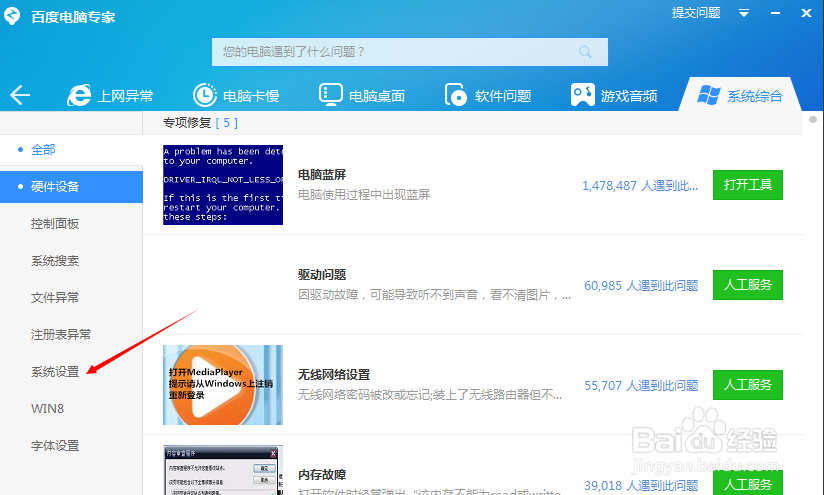
Task: Open the MediaPlayer thumbnail for 无线网络设置
Action: click(223, 385)
